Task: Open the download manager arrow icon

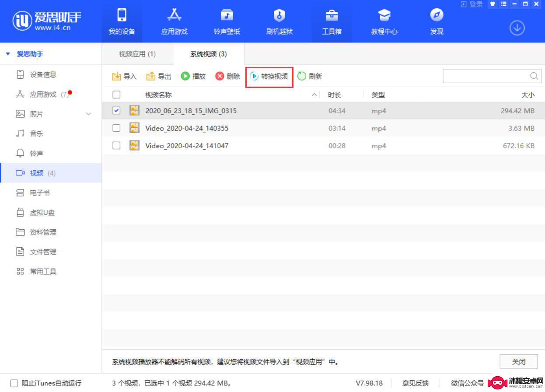Action: 517,28
